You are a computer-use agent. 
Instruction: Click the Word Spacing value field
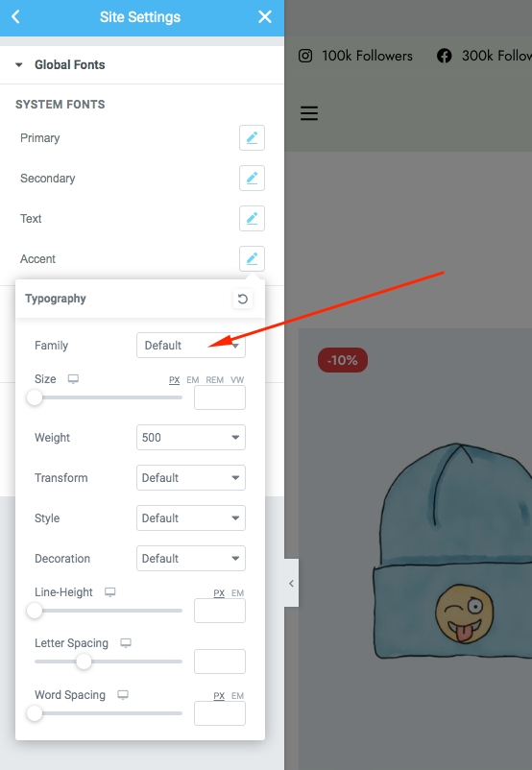pos(220,713)
